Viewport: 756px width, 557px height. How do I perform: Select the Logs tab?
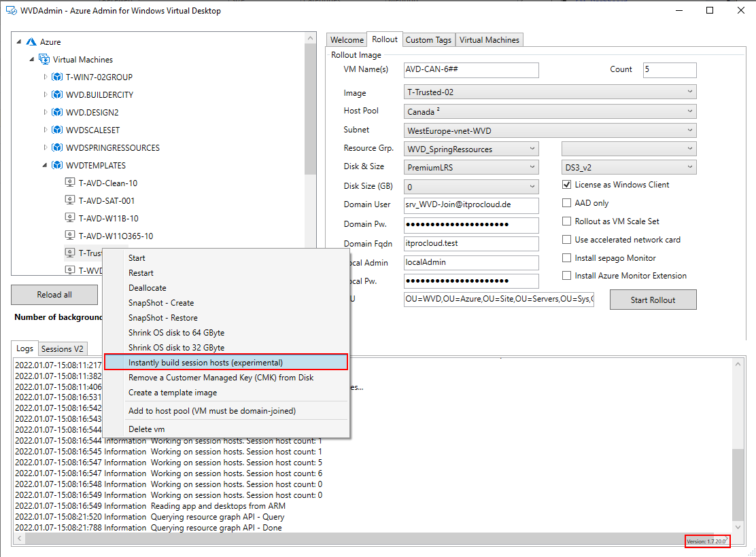[x=24, y=348]
